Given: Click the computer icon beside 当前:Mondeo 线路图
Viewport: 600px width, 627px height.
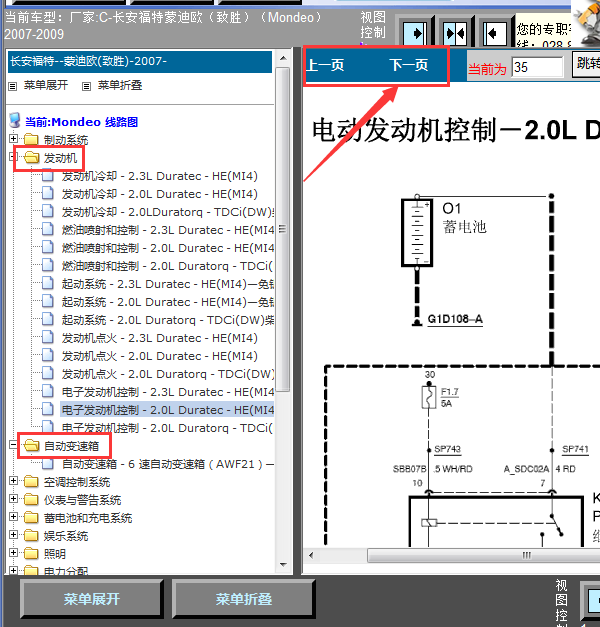Looking at the screenshot, I should coord(15,120).
